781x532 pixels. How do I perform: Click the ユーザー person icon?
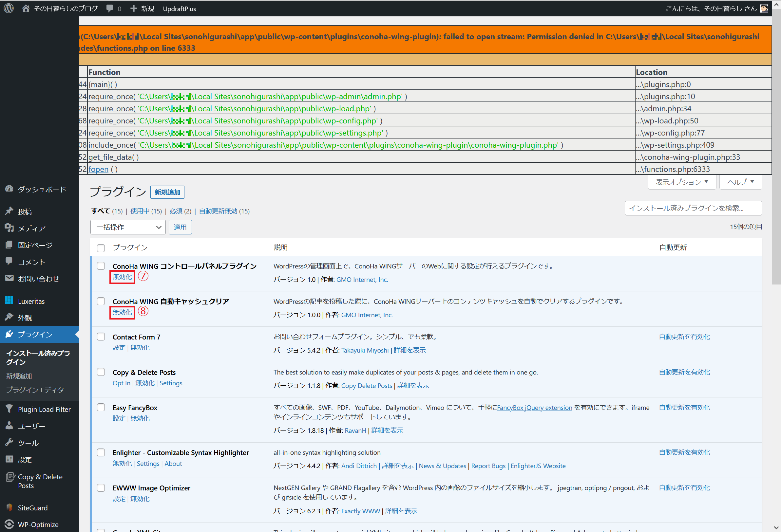coord(9,426)
